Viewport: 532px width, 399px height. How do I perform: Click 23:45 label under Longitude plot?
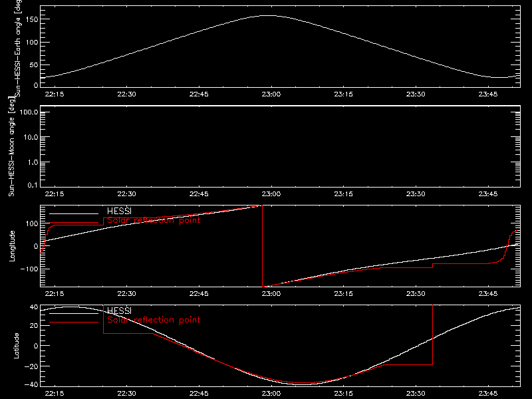click(488, 293)
